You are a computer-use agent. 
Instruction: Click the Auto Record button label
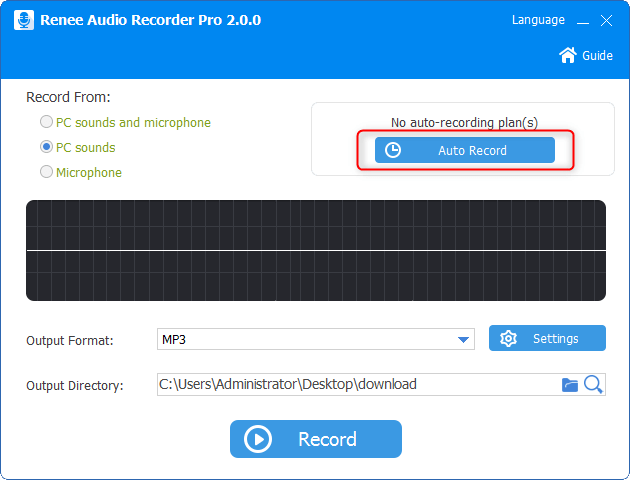click(472, 150)
